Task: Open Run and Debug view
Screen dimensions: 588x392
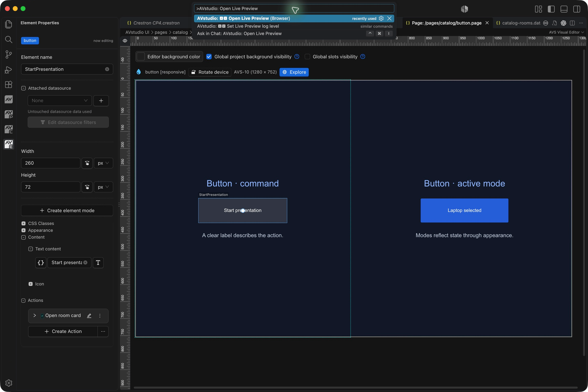Action: click(x=9, y=70)
